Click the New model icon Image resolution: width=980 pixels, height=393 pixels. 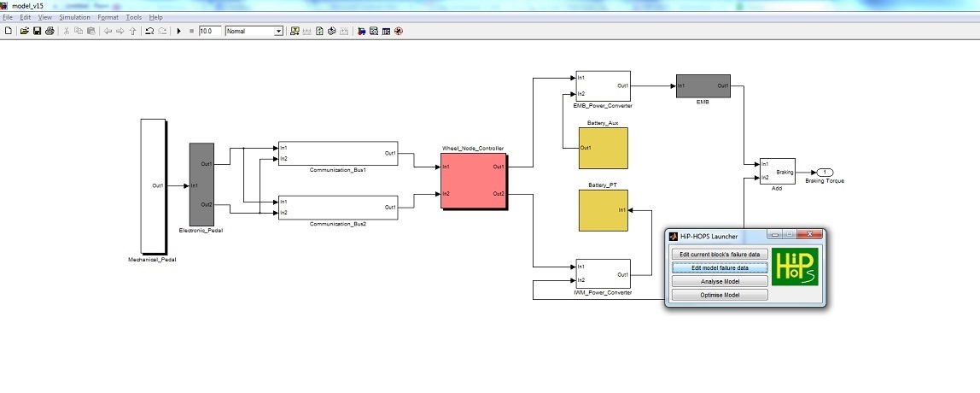(9, 31)
